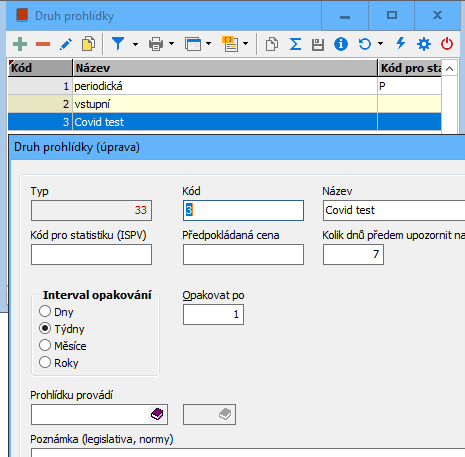The height and width of the screenshot is (457, 465).
Task: Select the Měsíce interval radio button
Action: [45, 345]
